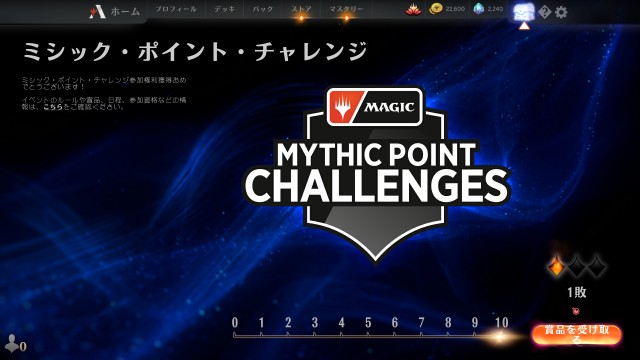Image resolution: width=640 pixels, height=360 pixels.
Task: Click the small pink icon below 1敗
Action: point(576,311)
